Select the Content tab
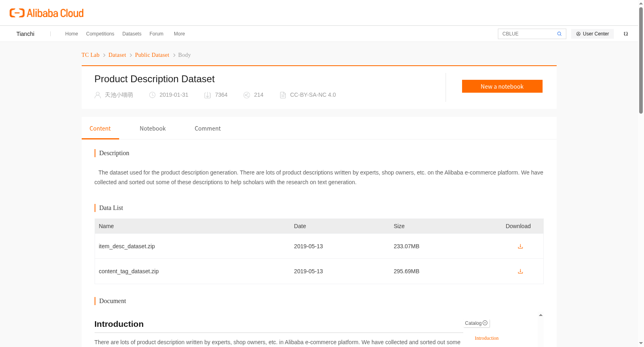 coord(100,129)
